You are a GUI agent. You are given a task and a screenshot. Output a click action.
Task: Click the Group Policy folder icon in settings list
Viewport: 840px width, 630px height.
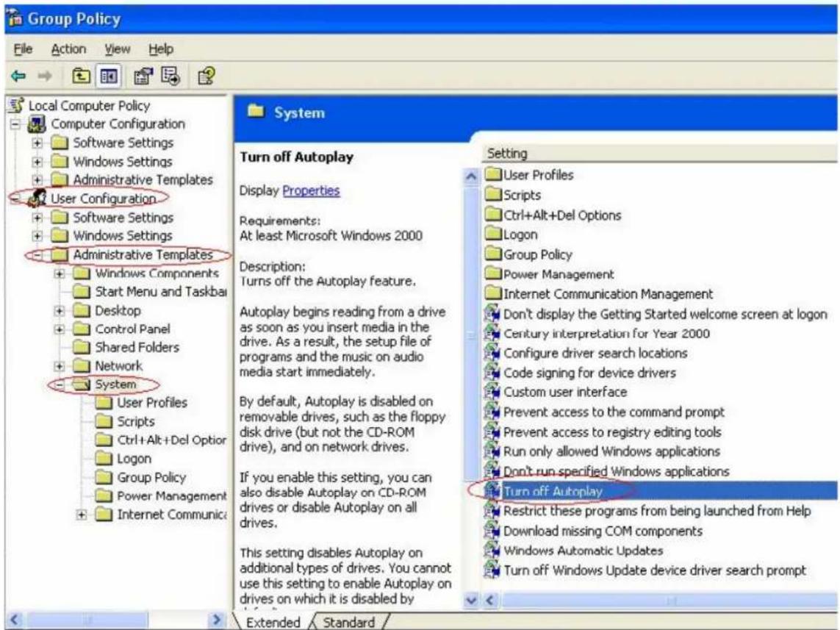click(x=493, y=254)
